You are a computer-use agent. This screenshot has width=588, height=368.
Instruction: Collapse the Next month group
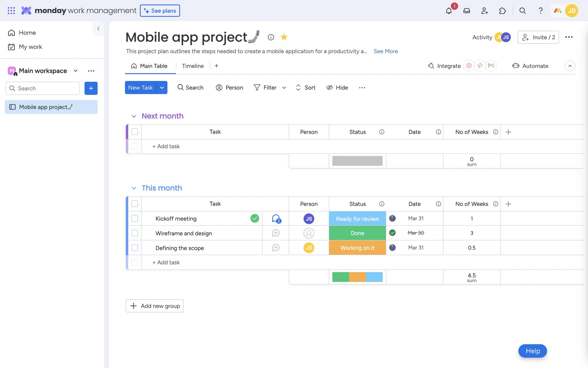134,116
